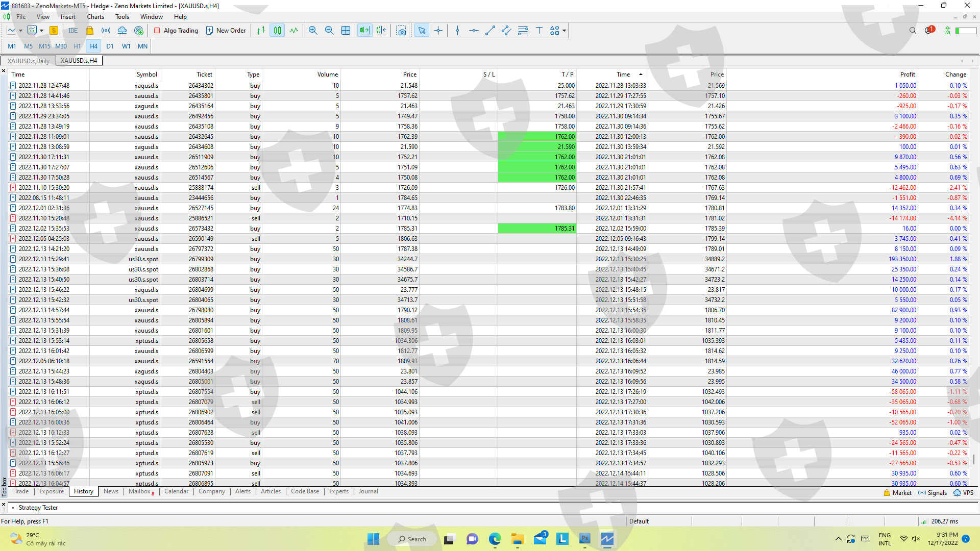Toggle Algo Trading on
Image resolution: width=980 pixels, height=551 pixels.
[176, 31]
